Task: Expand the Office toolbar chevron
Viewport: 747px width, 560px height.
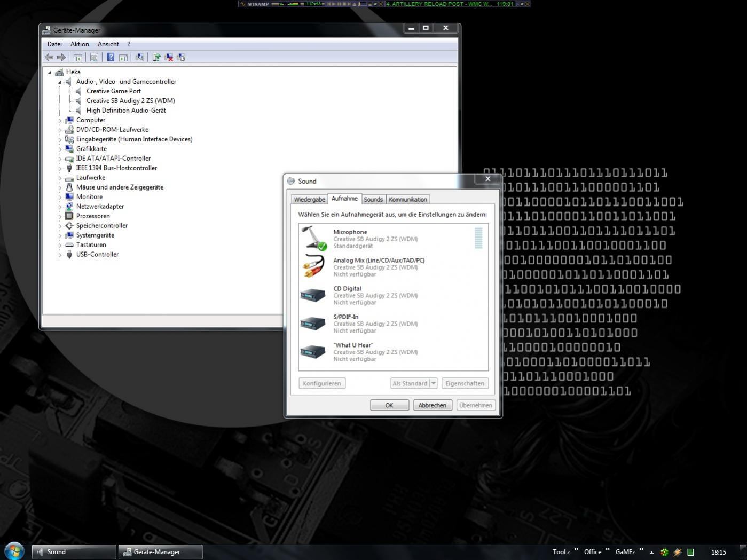Action: click(x=608, y=549)
